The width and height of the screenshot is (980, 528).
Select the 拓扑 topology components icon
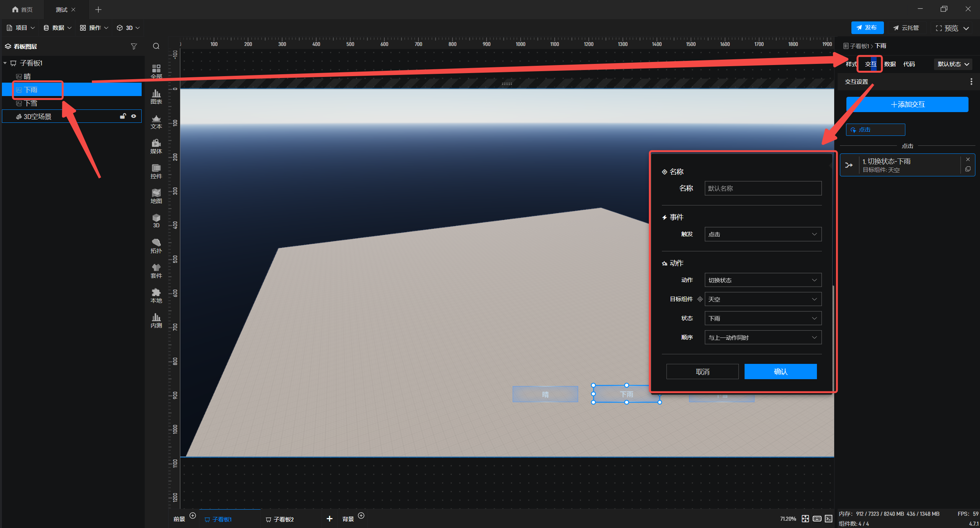click(156, 246)
